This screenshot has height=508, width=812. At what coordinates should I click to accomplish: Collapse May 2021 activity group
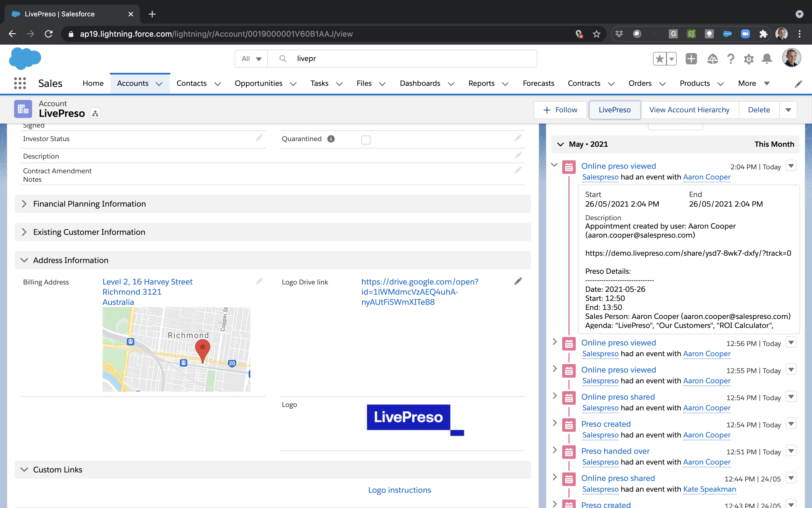click(x=560, y=144)
